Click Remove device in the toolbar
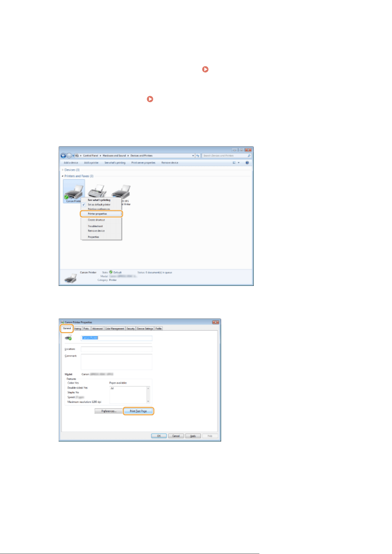 (170, 163)
